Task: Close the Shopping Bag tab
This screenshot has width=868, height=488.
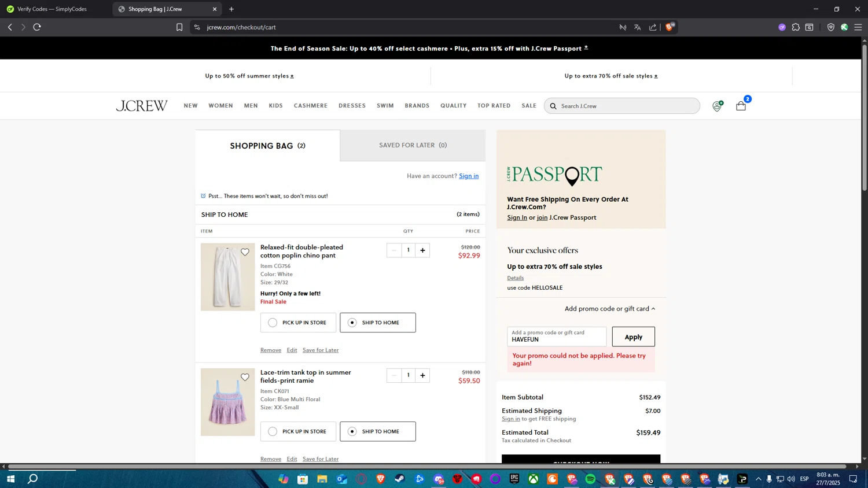Action: coord(215,9)
